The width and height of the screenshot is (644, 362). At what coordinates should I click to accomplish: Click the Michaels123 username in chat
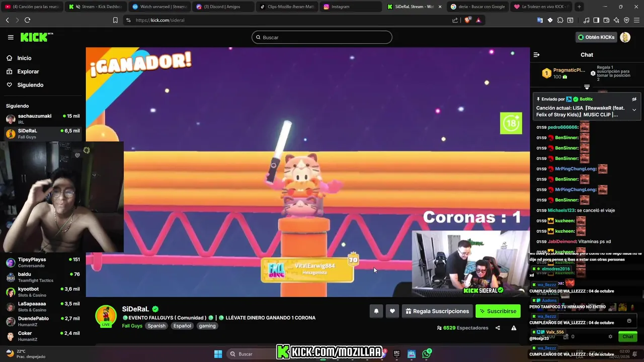pos(561,210)
